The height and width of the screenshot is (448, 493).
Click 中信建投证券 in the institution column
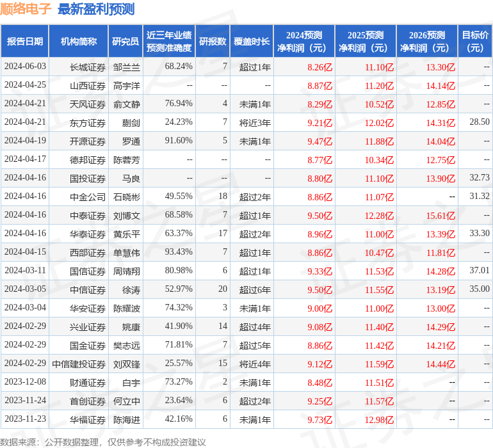point(79,364)
